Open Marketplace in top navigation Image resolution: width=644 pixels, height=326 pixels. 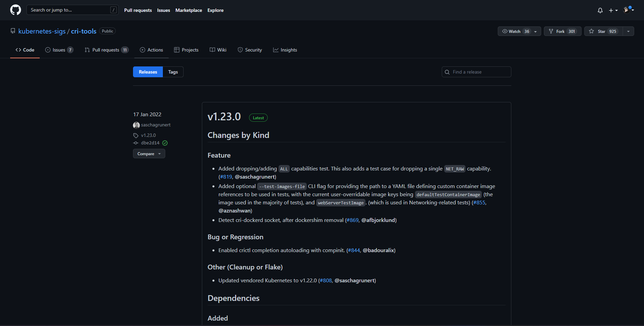[x=189, y=10]
